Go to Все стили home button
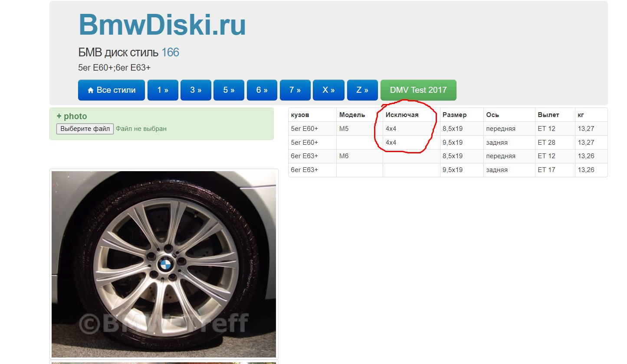The height and width of the screenshot is (364, 627). pyautogui.click(x=112, y=90)
